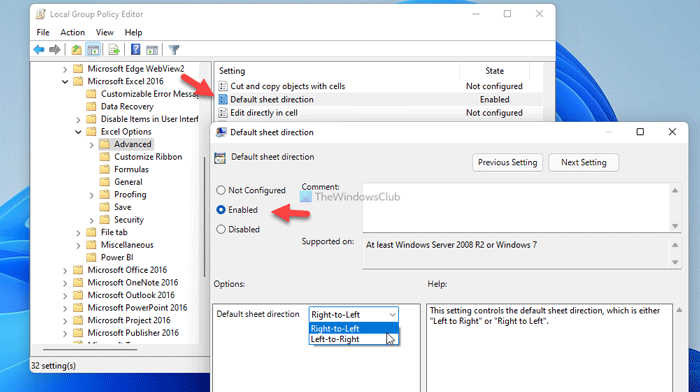700x392 pixels.
Task: Click the tree pane horizontal scrollbar
Action: (x=90, y=350)
